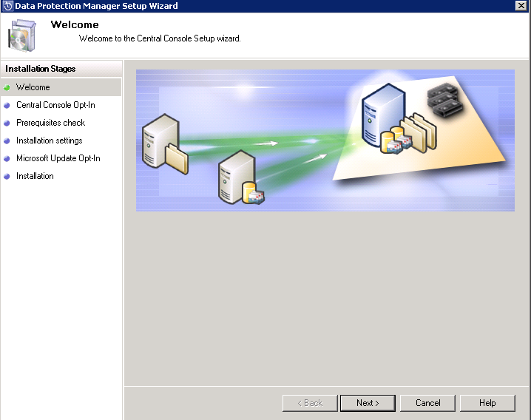Click the Cancel button

pyautogui.click(x=427, y=403)
